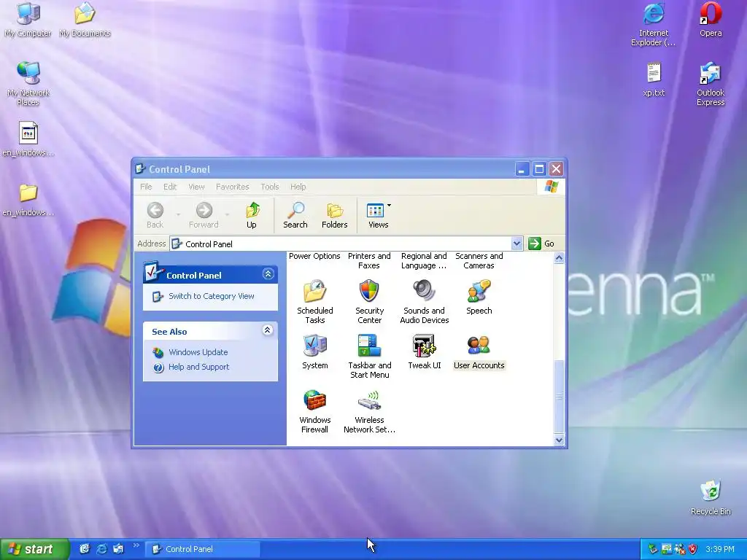
Task: Select the en_windows image file icon on desktop
Action: 28,139
